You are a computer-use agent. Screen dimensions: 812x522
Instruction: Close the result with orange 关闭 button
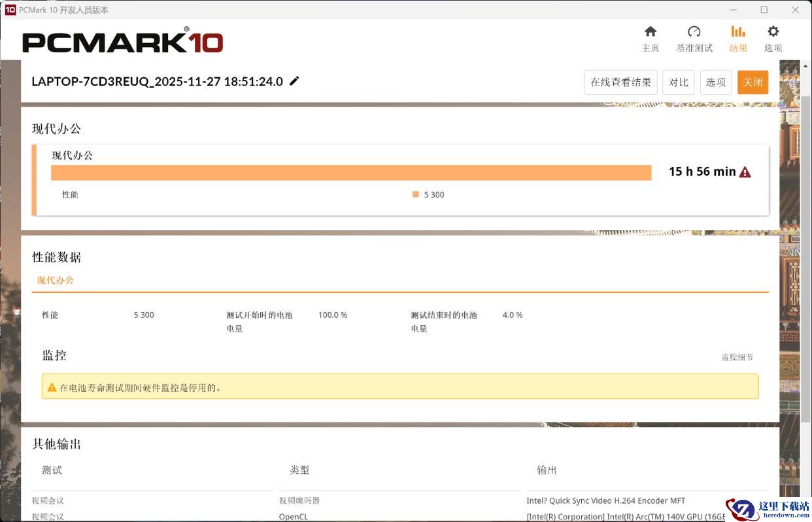(x=752, y=82)
